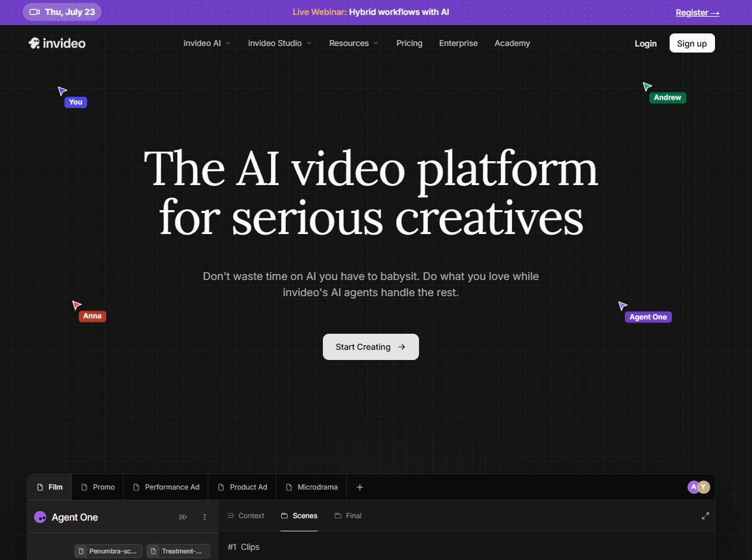The height and width of the screenshot is (560, 752).
Task: Click the fast-forward icon beside Agent One
Action: coord(183,517)
